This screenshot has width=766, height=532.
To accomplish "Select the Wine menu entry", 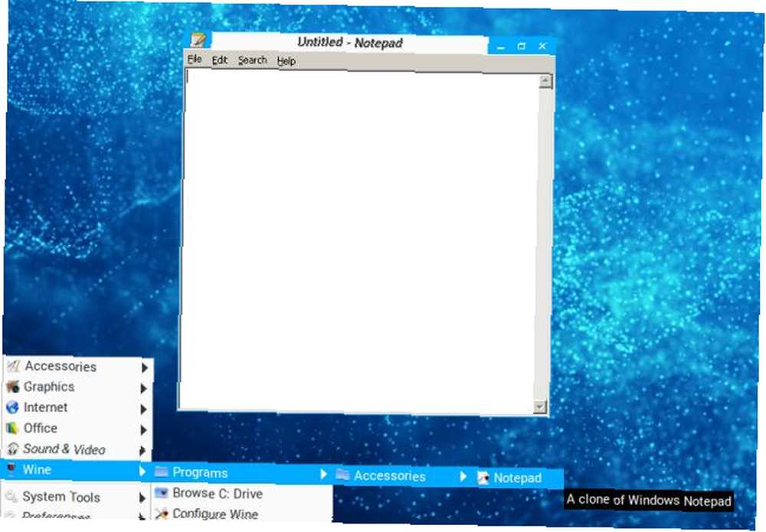I will tap(75, 470).
